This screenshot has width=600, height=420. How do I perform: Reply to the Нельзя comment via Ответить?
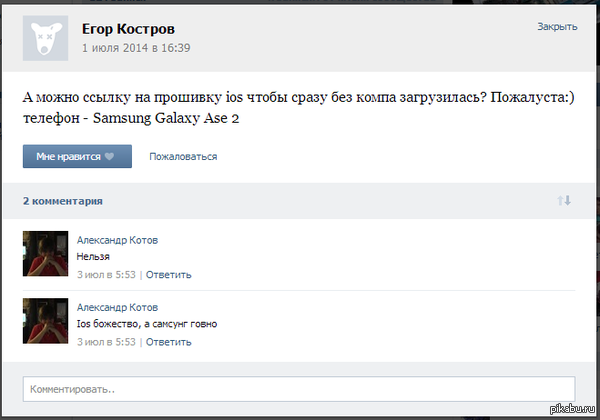point(168,275)
